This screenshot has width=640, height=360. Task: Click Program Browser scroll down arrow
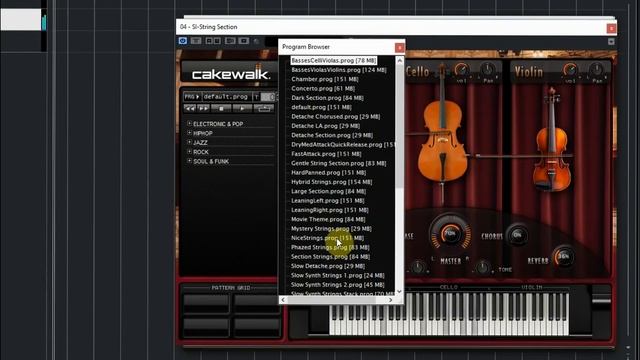click(x=400, y=291)
